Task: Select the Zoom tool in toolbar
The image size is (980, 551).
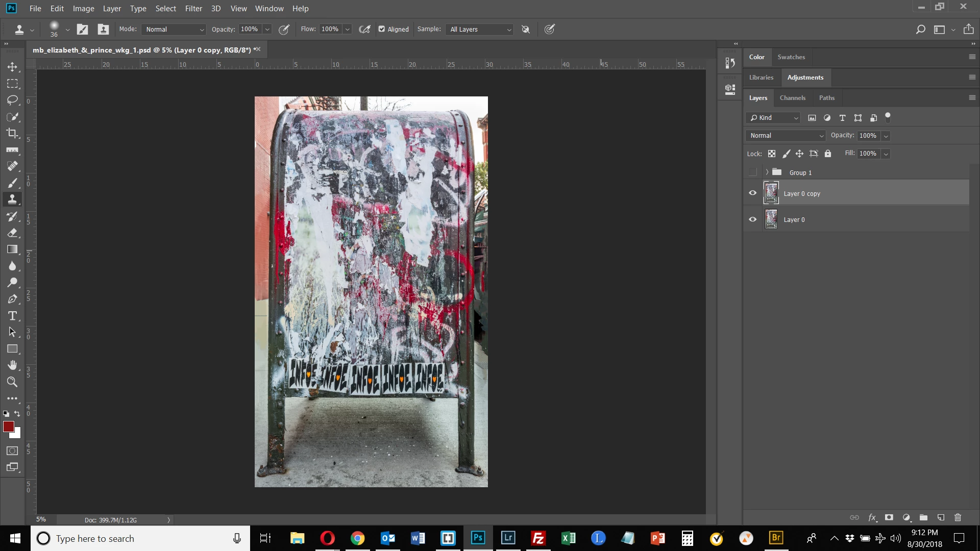Action: pos(12,382)
